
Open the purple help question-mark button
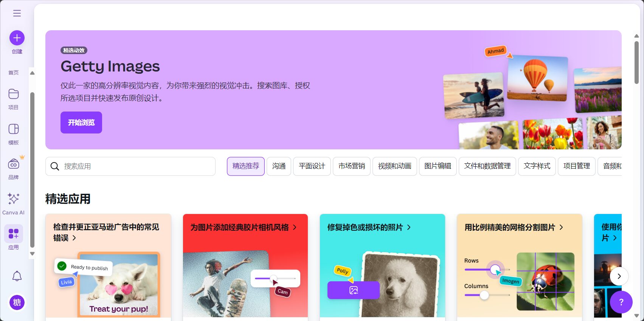[621, 302]
